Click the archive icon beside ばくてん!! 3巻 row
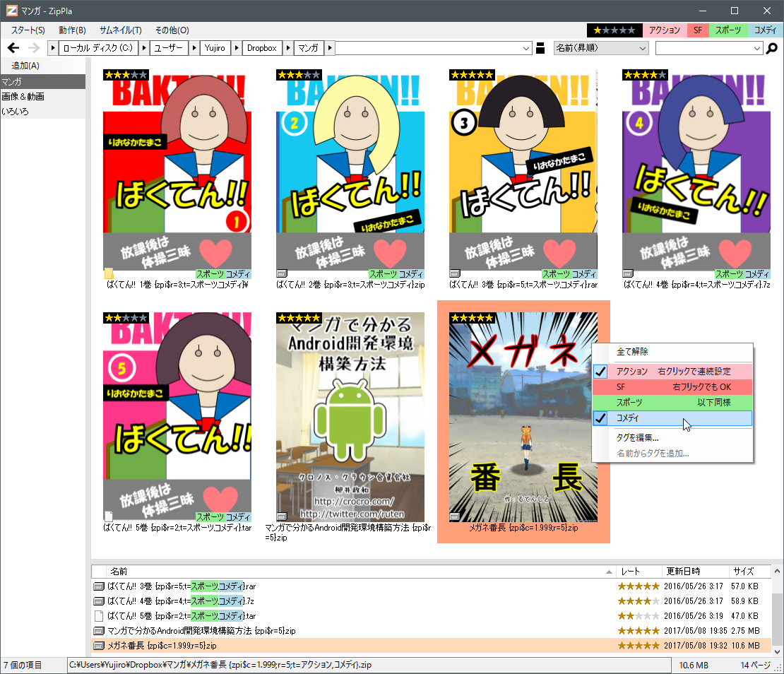The image size is (784, 674). 98,585
